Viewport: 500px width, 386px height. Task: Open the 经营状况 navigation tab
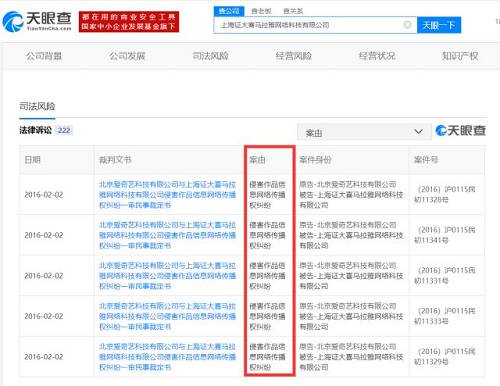click(x=377, y=56)
